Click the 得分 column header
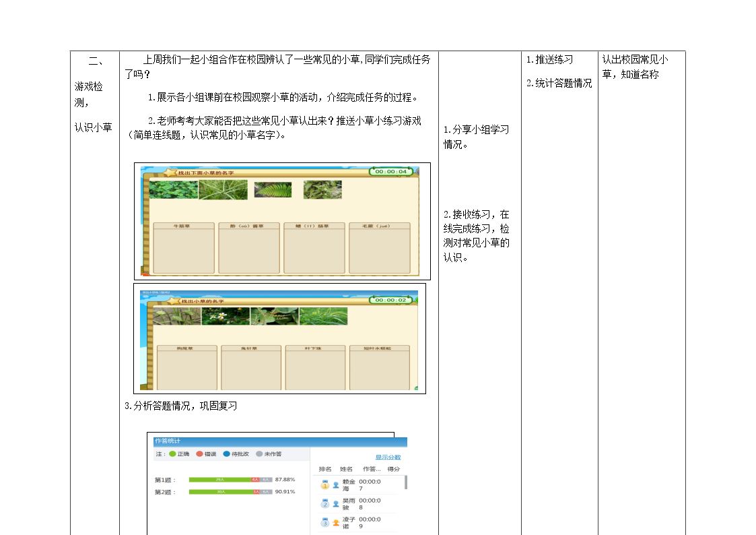756x535 pixels. tap(393, 469)
